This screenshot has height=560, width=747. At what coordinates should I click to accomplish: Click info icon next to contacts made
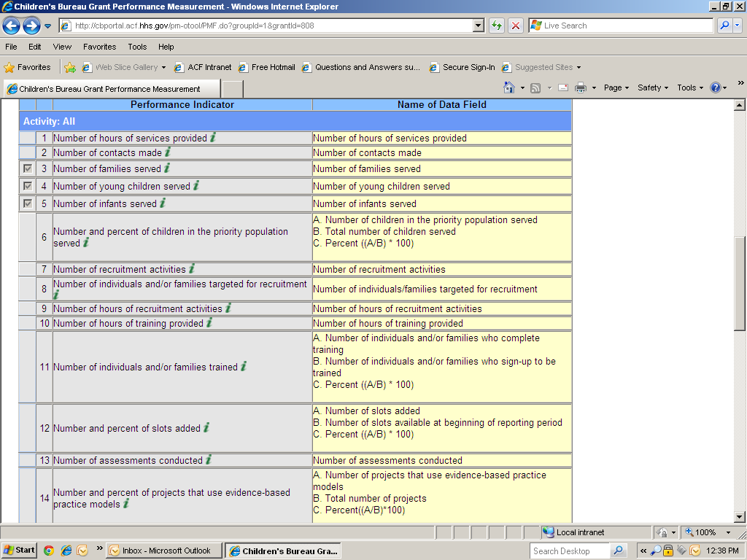[x=168, y=152]
